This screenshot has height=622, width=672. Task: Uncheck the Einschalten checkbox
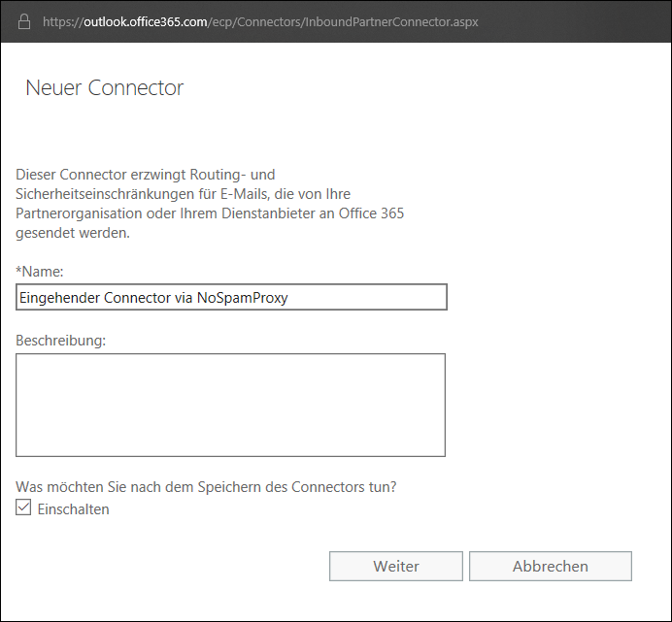(x=23, y=507)
